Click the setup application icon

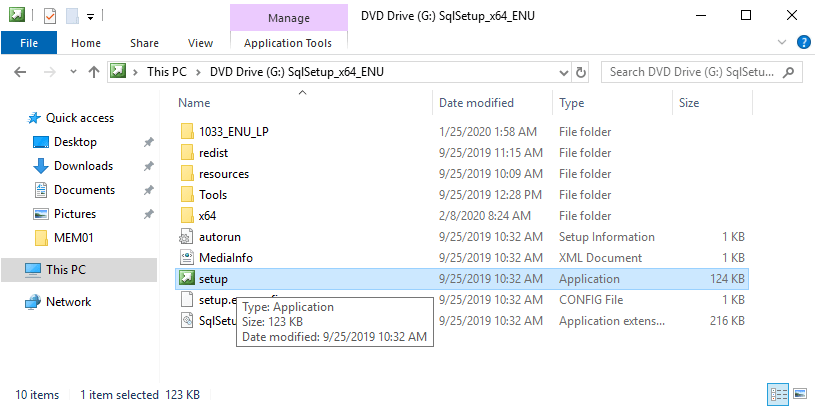pyautogui.click(x=187, y=279)
